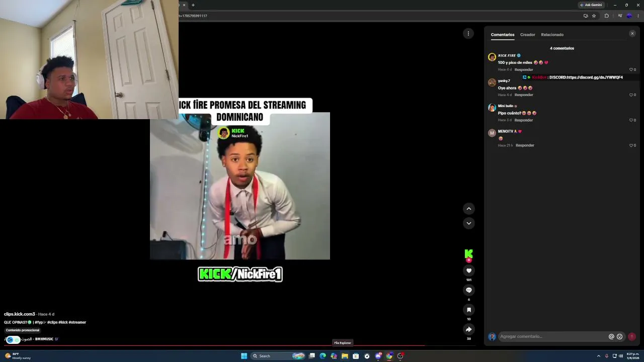644x362 pixels.
Task: Open File Explorer from the taskbar
Action: (345, 356)
